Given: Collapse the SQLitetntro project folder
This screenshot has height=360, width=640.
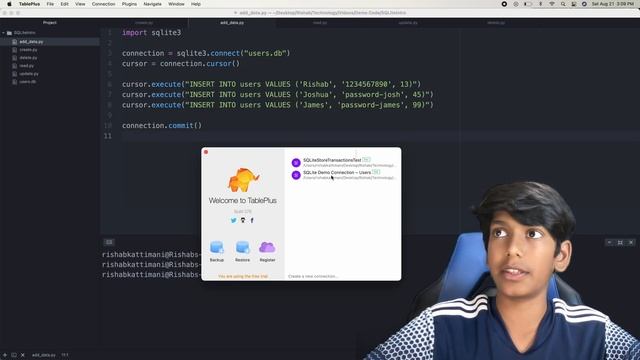Looking at the screenshot, I should [4, 33].
